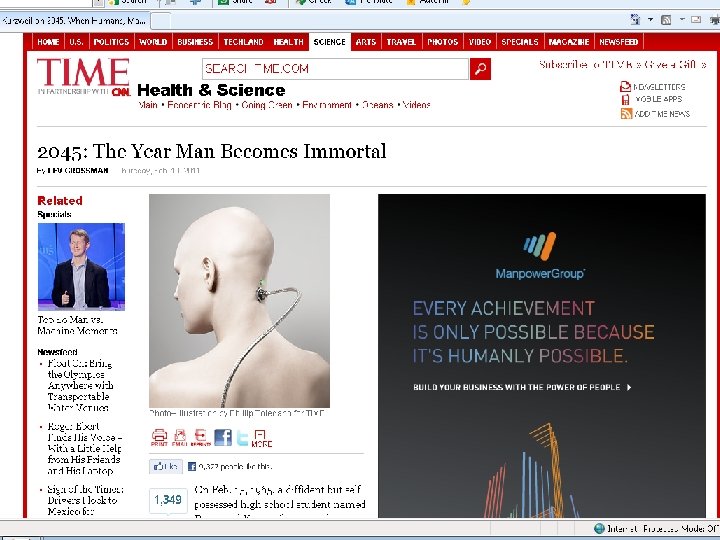Click the bald head article illustration

pyautogui.click(x=239, y=301)
